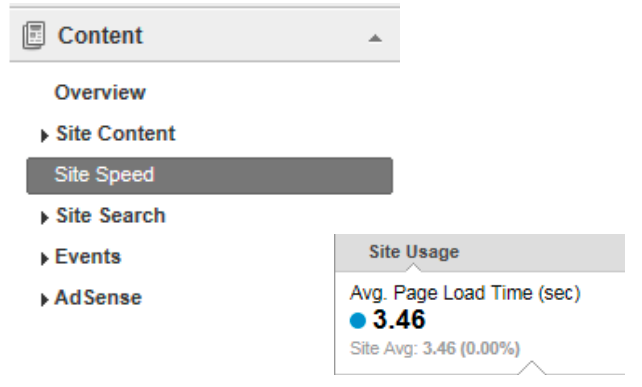Click the 3.46 load time value
The height and width of the screenshot is (387, 642).
tap(399, 319)
